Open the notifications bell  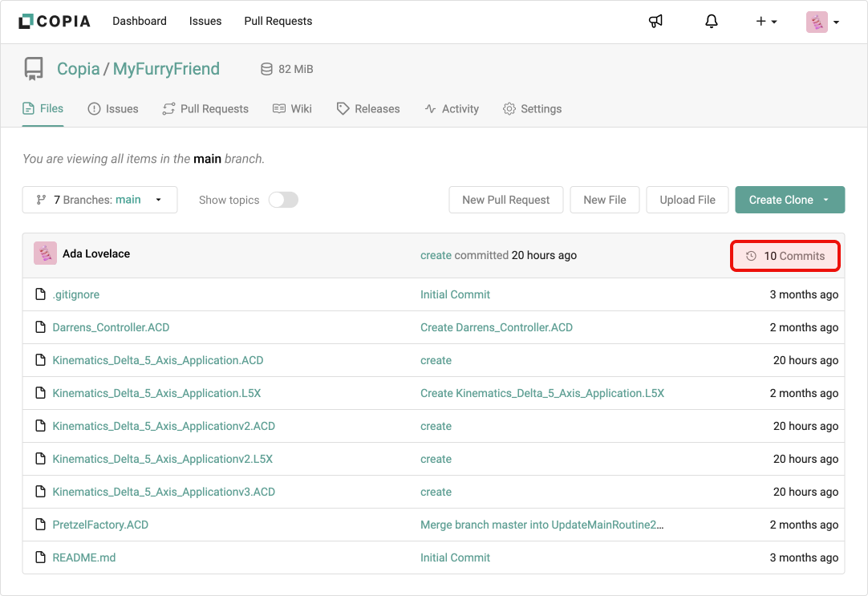(711, 22)
